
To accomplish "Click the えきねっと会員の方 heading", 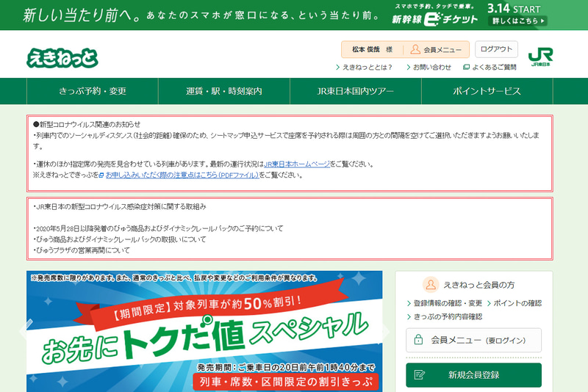I will click(x=479, y=285).
